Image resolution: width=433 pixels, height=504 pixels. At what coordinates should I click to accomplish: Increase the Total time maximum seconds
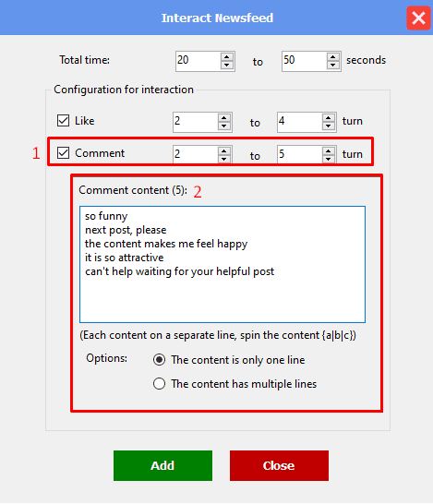coord(333,57)
